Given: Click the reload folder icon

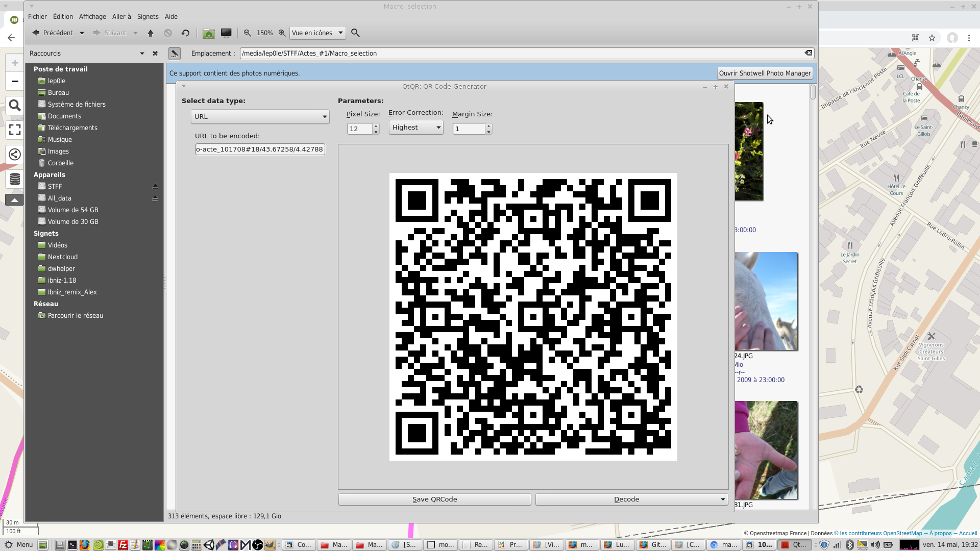Looking at the screenshot, I should click(x=185, y=33).
